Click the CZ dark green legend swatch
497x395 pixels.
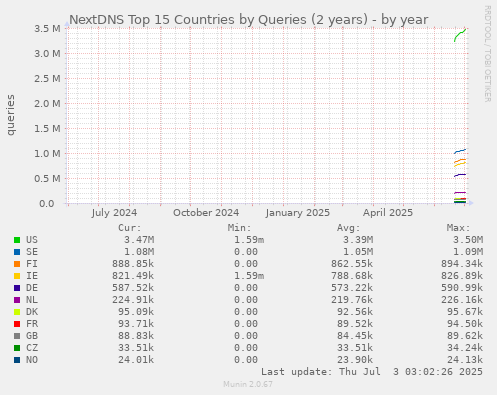17,348
